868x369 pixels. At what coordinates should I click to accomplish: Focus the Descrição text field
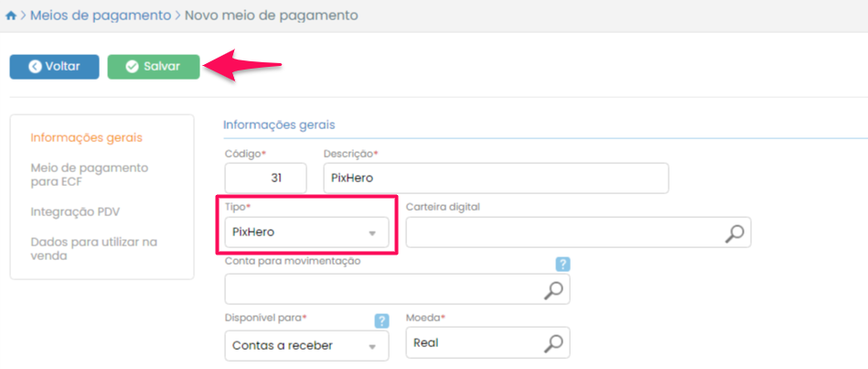pyautogui.click(x=496, y=179)
